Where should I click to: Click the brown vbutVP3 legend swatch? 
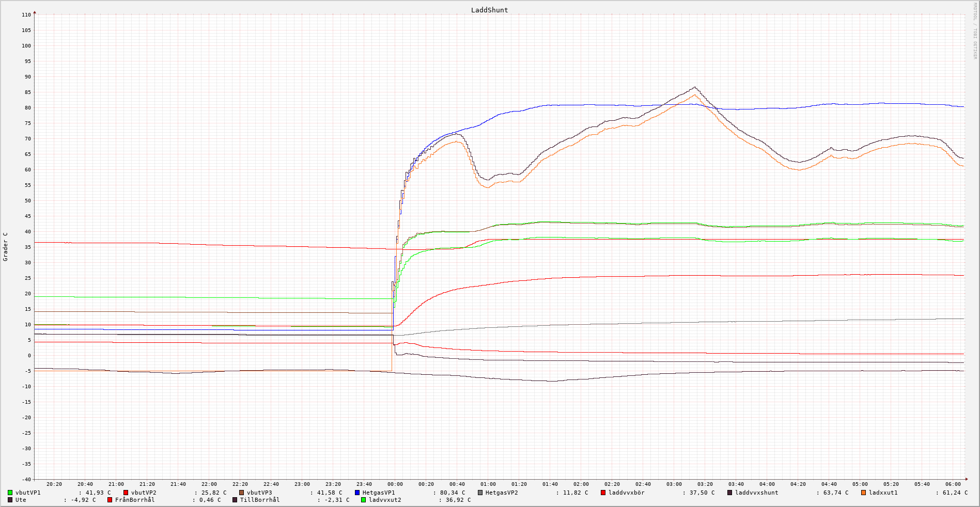pyautogui.click(x=241, y=493)
